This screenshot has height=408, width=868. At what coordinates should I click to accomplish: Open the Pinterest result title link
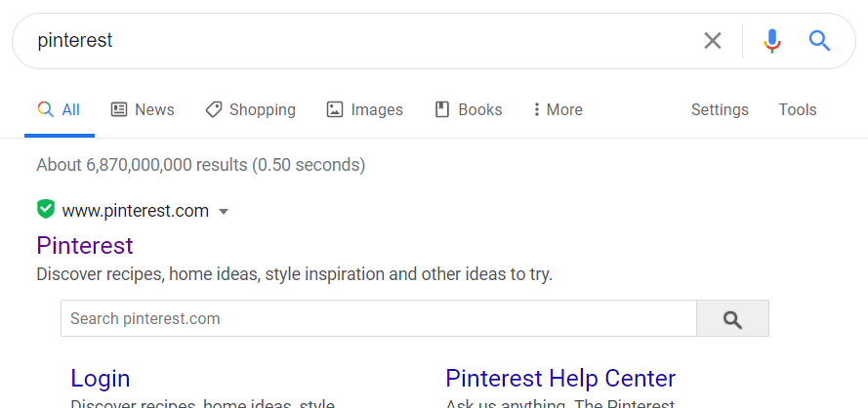pyautogui.click(x=85, y=245)
